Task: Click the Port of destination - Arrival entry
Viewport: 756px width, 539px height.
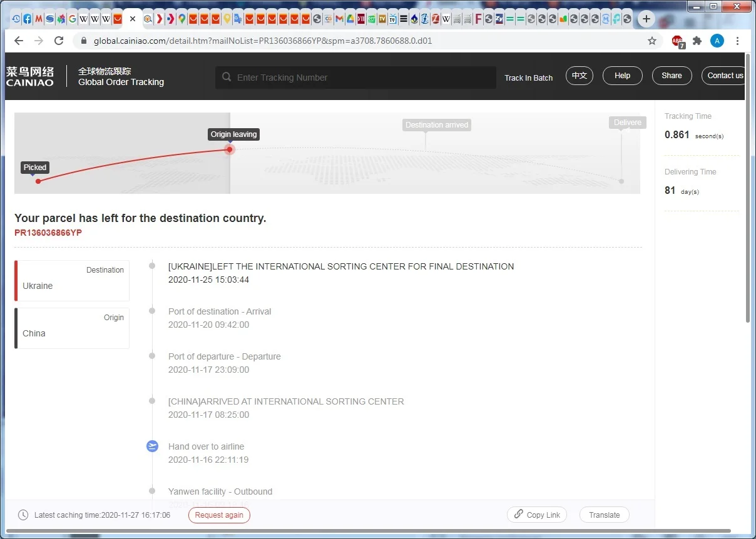Action: click(x=220, y=311)
